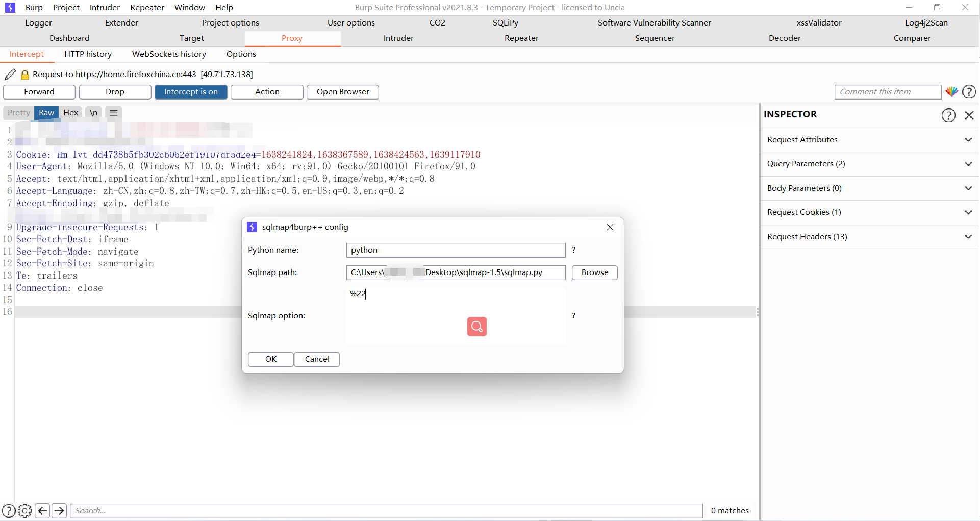Switch to HTTP history tab

point(88,54)
